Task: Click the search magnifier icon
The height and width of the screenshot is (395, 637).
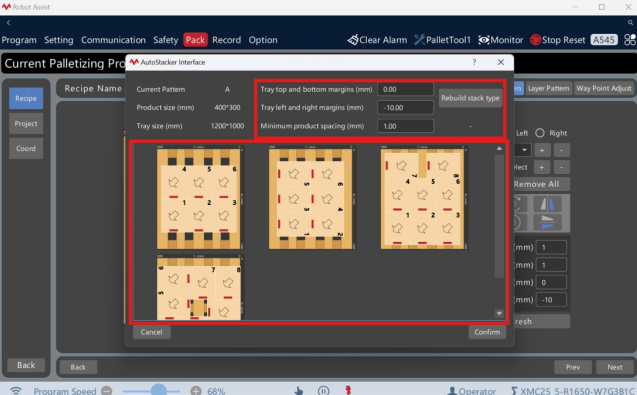Action: (x=630, y=23)
